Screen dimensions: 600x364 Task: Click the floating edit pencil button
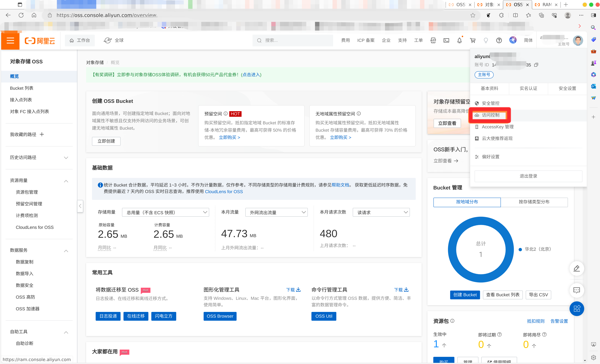pyautogui.click(x=576, y=268)
